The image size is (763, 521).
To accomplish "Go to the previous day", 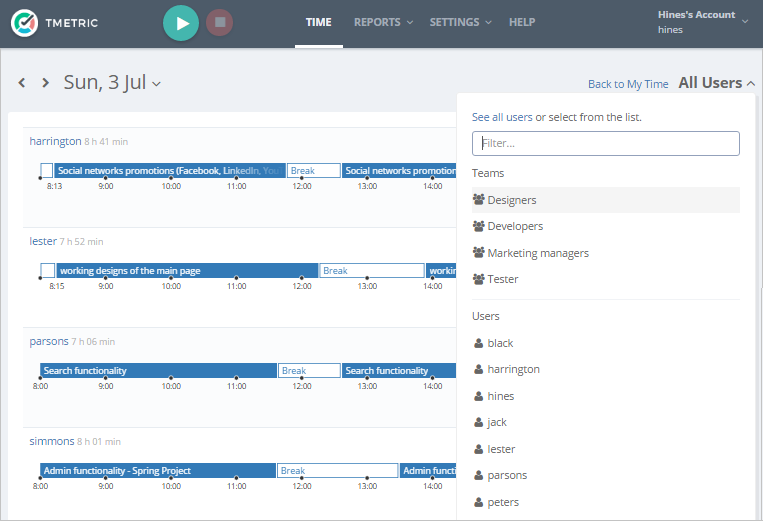I will point(21,83).
